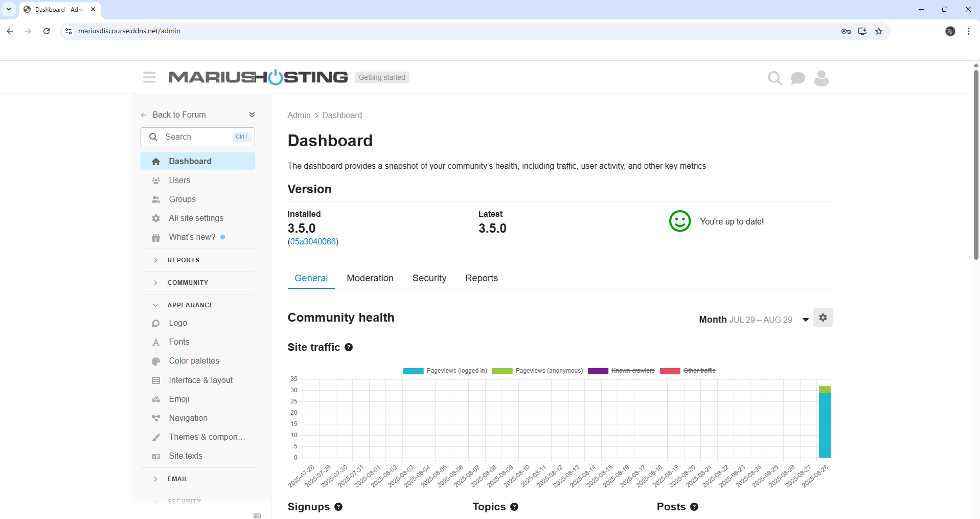Image resolution: width=980 pixels, height=519 pixels.
Task: Collapse all sidebar sections double chevron
Action: pos(252,115)
